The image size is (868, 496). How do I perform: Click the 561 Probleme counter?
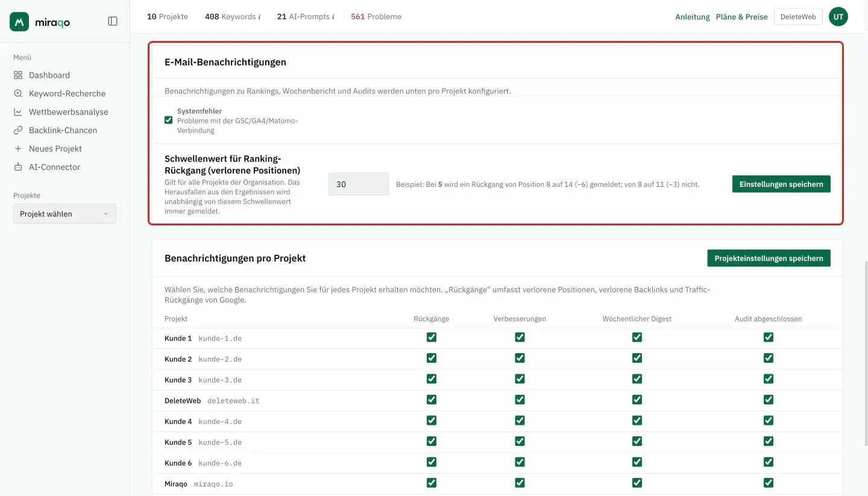pyautogui.click(x=376, y=17)
